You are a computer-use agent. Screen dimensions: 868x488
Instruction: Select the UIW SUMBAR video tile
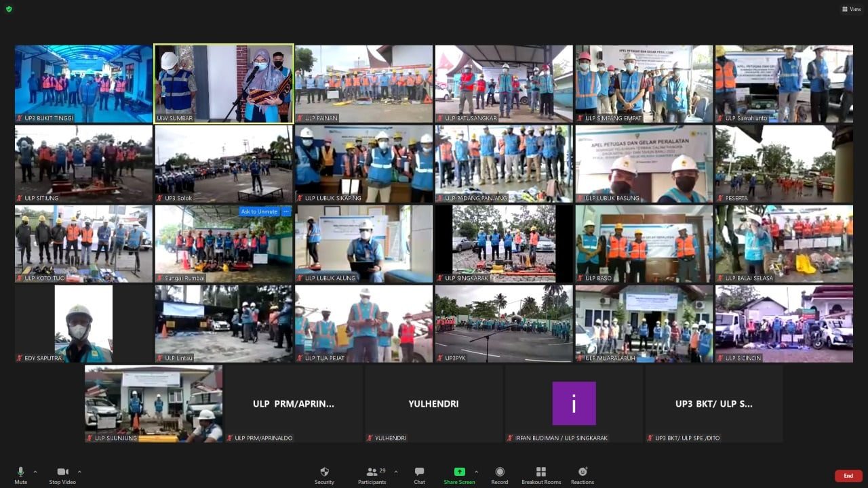pos(224,83)
